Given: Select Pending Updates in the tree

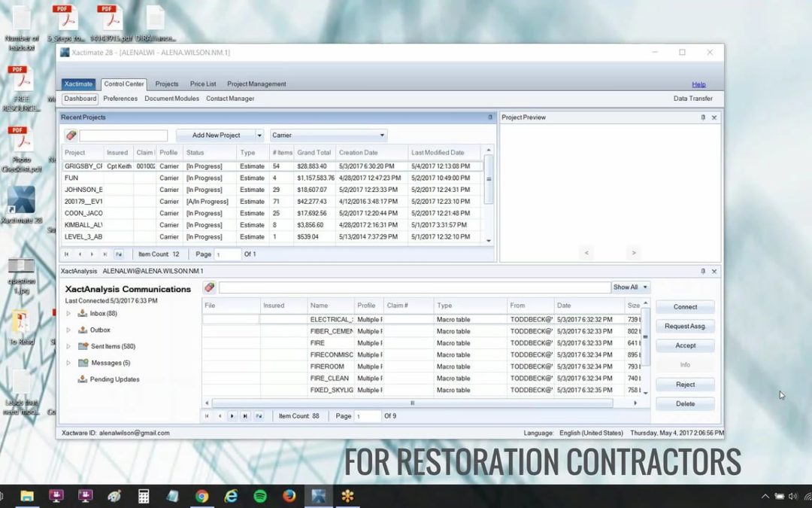Looking at the screenshot, I should pos(114,379).
